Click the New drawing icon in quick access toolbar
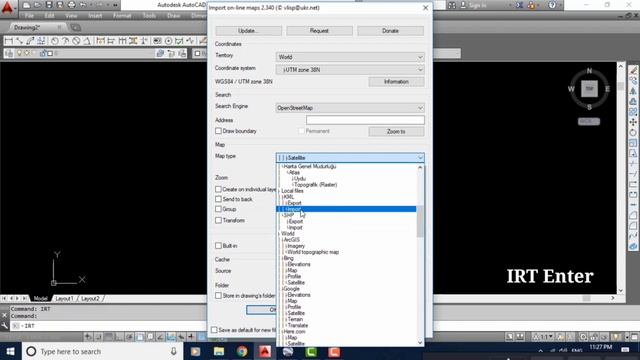This screenshot has height=360, width=640. (27, 5)
